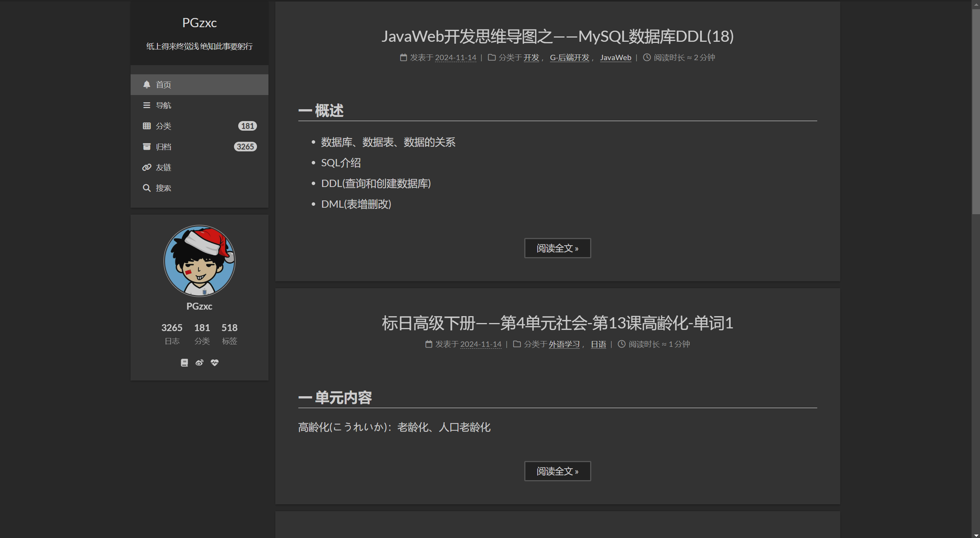The width and height of the screenshot is (980, 538).
Task: Click the PGzxc avatar image
Action: pos(199,261)
